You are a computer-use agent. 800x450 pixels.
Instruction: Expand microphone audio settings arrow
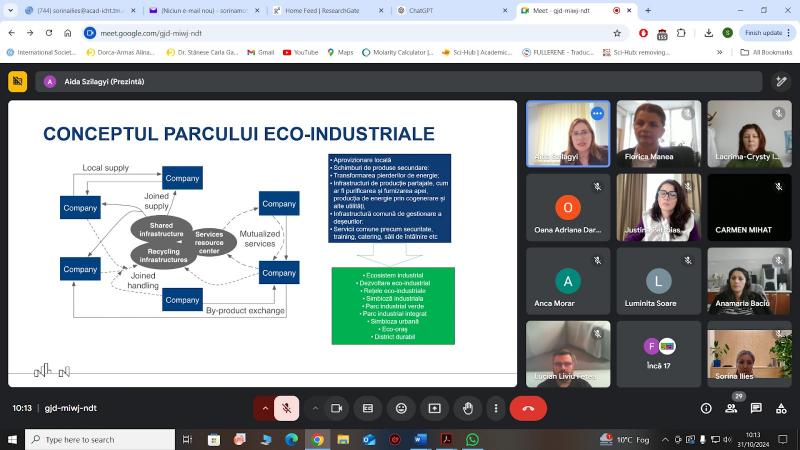coord(264,408)
